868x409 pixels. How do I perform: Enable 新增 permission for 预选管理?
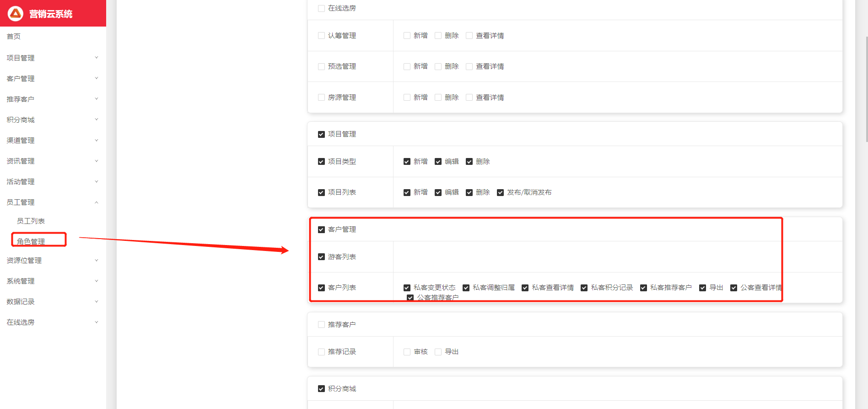click(x=407, y=66)
